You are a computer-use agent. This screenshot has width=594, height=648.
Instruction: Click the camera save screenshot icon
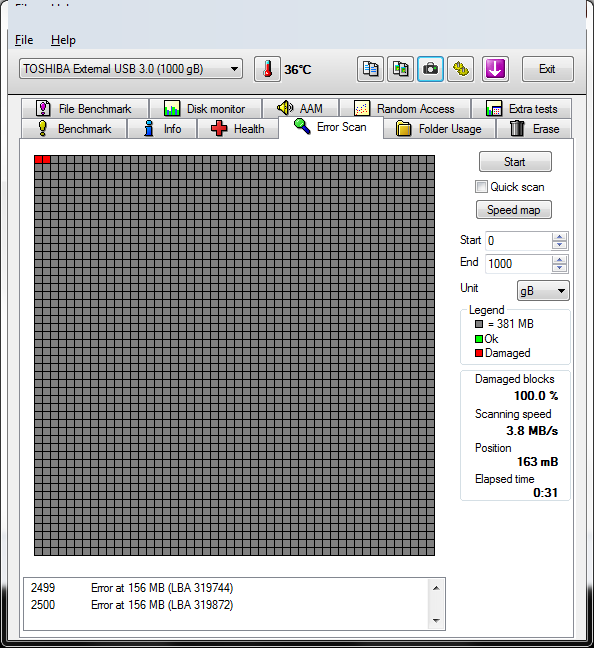(x=430, y=69)
